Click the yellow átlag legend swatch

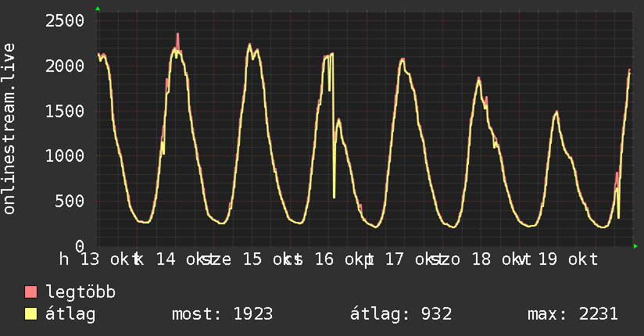pyautogui.click(x=30, y=314)
